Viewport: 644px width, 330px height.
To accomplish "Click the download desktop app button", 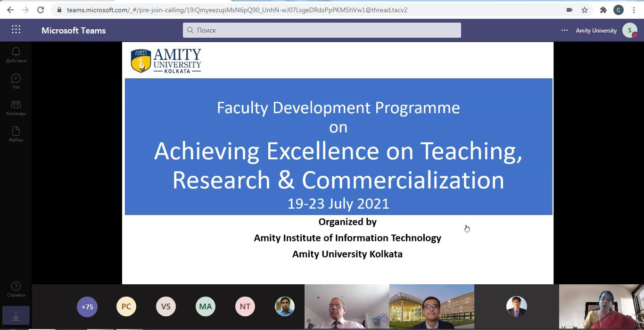I will (16, 316).
